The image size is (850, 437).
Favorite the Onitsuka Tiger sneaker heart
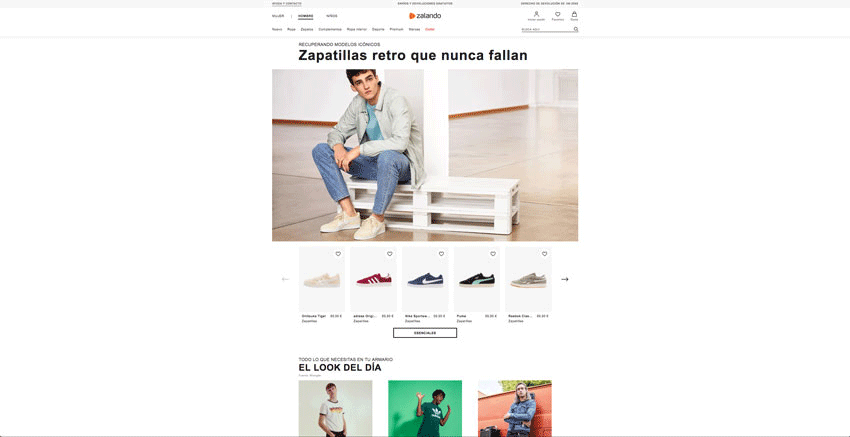[338, 254]
